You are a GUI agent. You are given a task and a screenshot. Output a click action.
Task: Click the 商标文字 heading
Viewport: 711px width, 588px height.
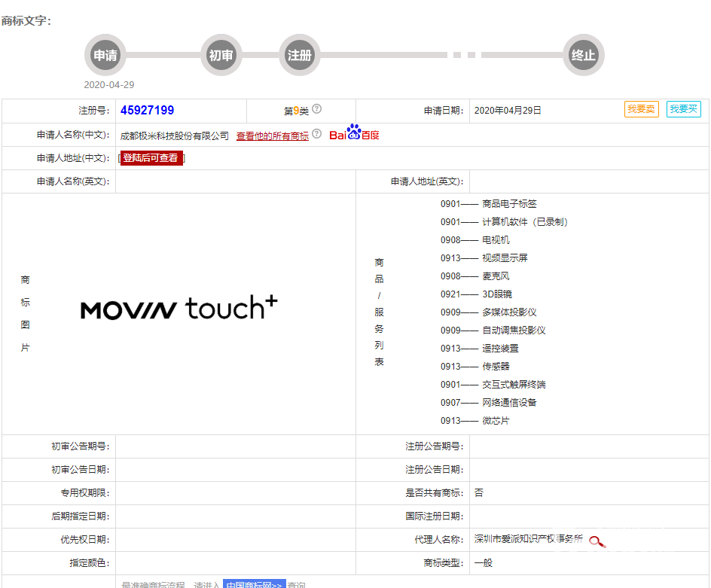(x=26, y=21)
